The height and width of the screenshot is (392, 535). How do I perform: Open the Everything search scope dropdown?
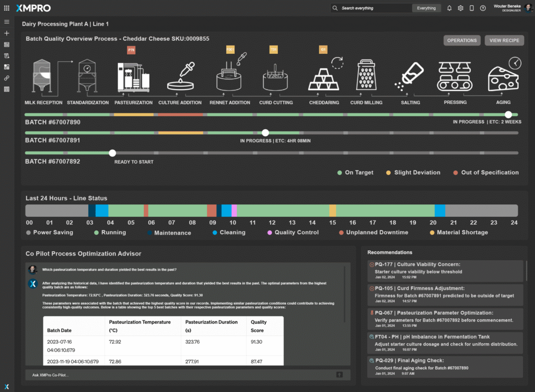426,8
